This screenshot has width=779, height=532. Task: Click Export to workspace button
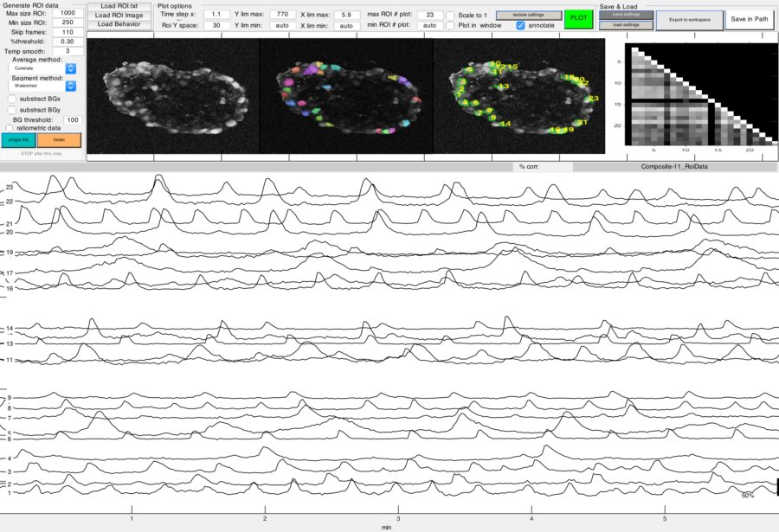690,20
